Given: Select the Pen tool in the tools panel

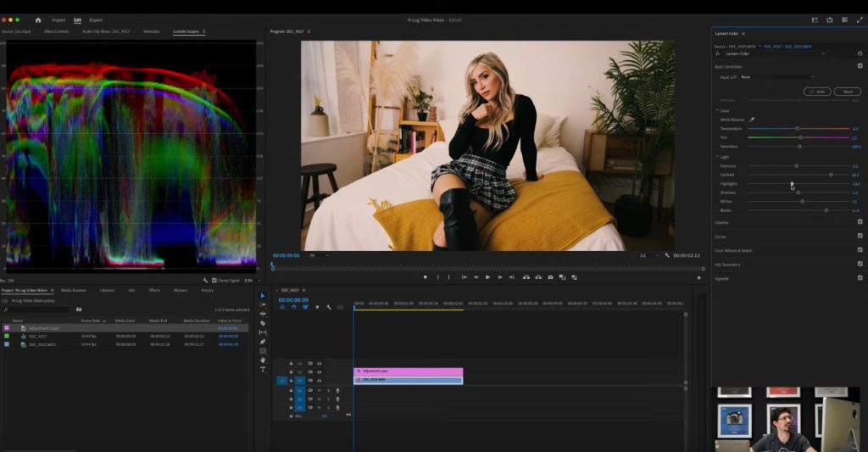Looking at the screenshot, I should point(263,342).
